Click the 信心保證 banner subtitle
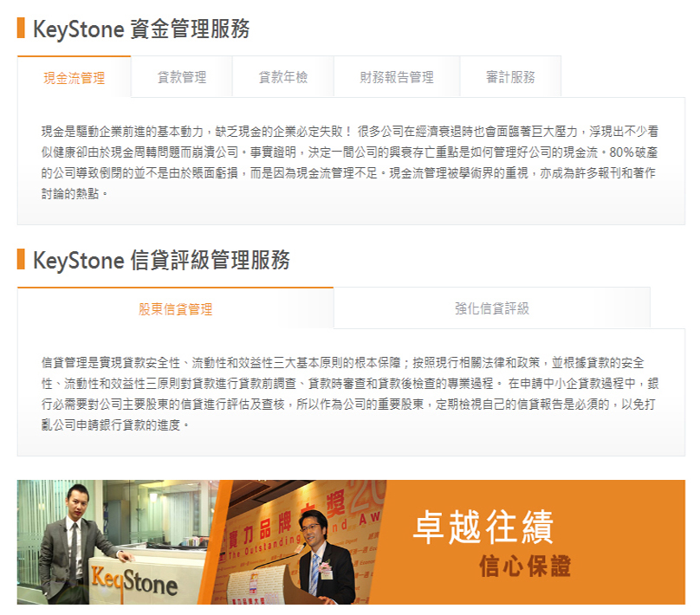 point(525,566)
